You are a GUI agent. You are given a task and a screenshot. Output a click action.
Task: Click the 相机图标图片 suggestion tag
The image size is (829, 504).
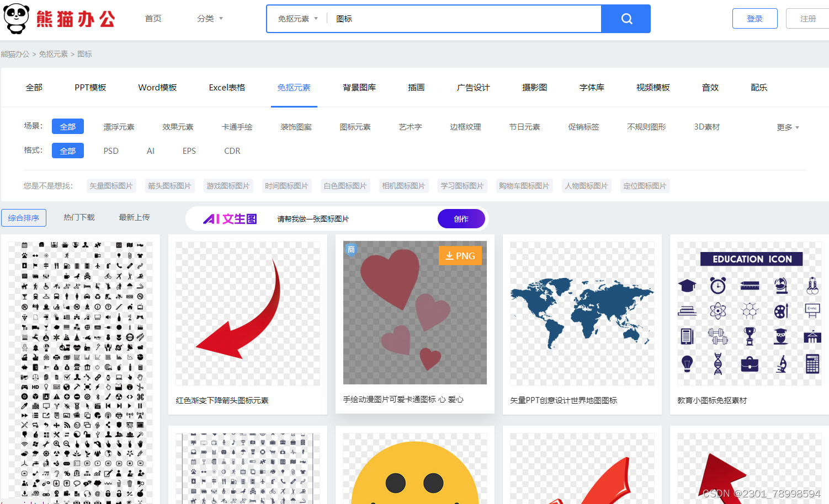(x=403, y=186)
